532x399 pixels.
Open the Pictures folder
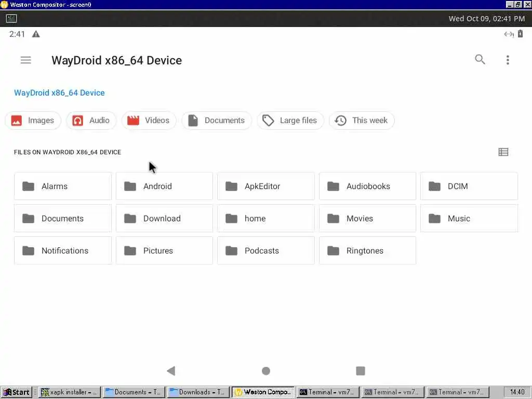[x=164, y=250]
